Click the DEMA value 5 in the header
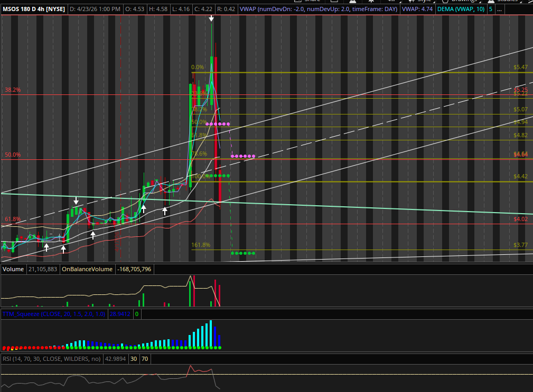The height and width of the screenshot is (392, 533). [491, 9]
